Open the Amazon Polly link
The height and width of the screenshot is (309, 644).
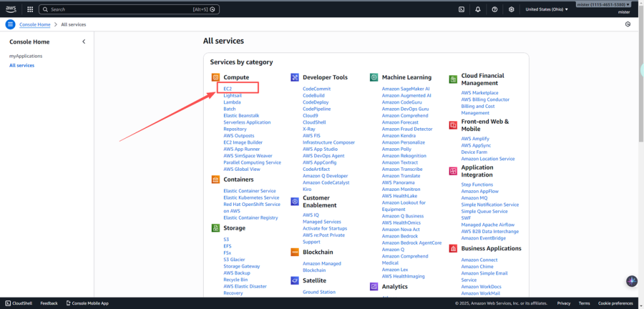[396, 149]
